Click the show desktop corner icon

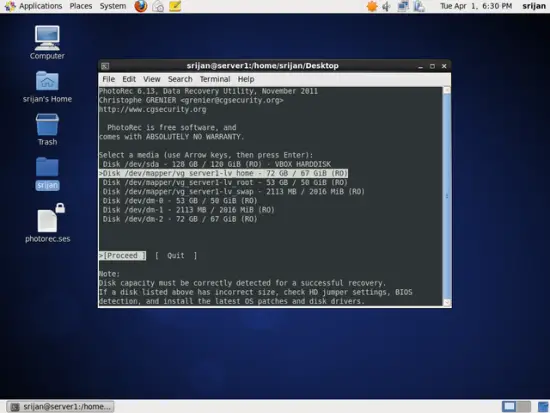pos(543,407)
